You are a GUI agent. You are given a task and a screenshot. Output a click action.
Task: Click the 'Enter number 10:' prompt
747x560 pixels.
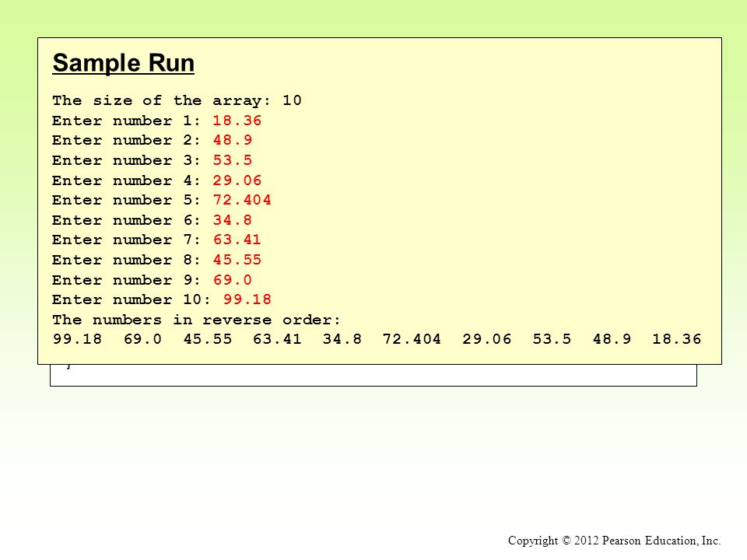pyautogui.click(x=132, y=299)
